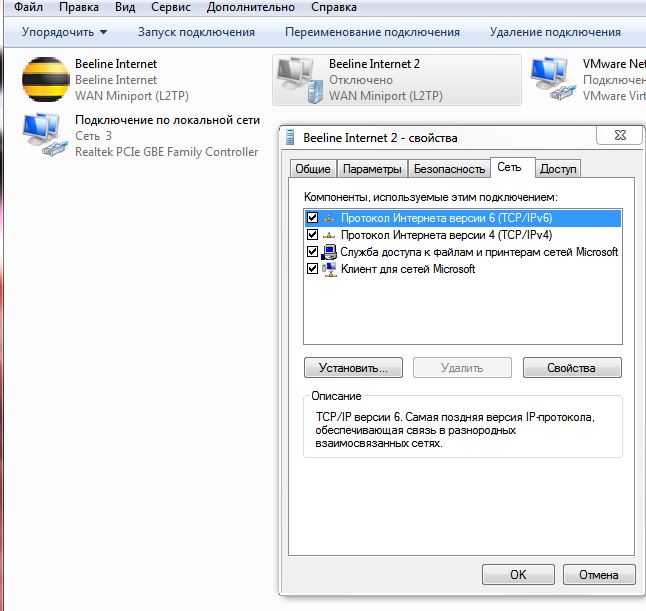Select Подключение по локальной сети icon
The width and height of the screenshot is (646, 611).
[x=46, y=135]
